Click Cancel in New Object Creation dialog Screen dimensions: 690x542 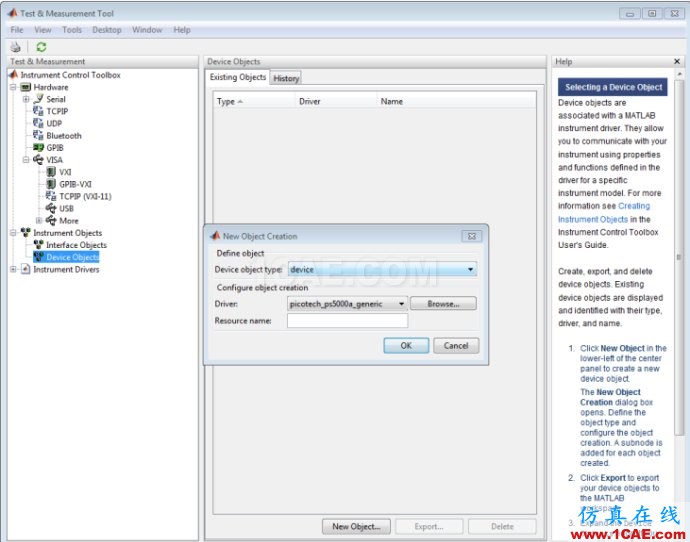(x=456, y=346)
